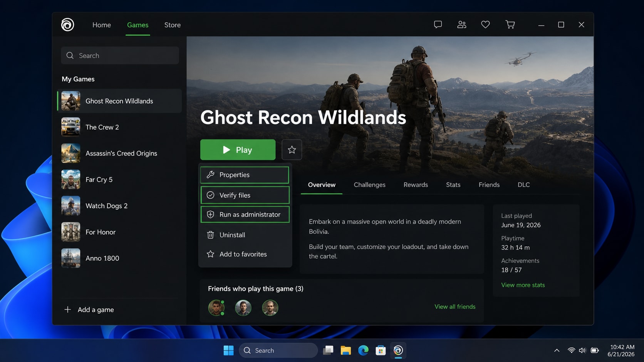Image resolution: width=644 pixels, height=362 pixels.
Task: Click the 'June 19, 2026' last played date
Action: click(521, 225)
